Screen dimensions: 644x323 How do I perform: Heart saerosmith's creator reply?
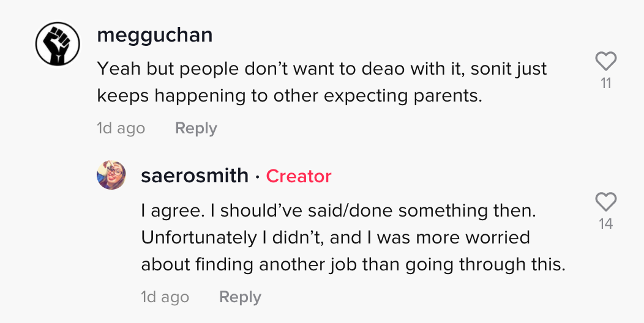[605, 202]
